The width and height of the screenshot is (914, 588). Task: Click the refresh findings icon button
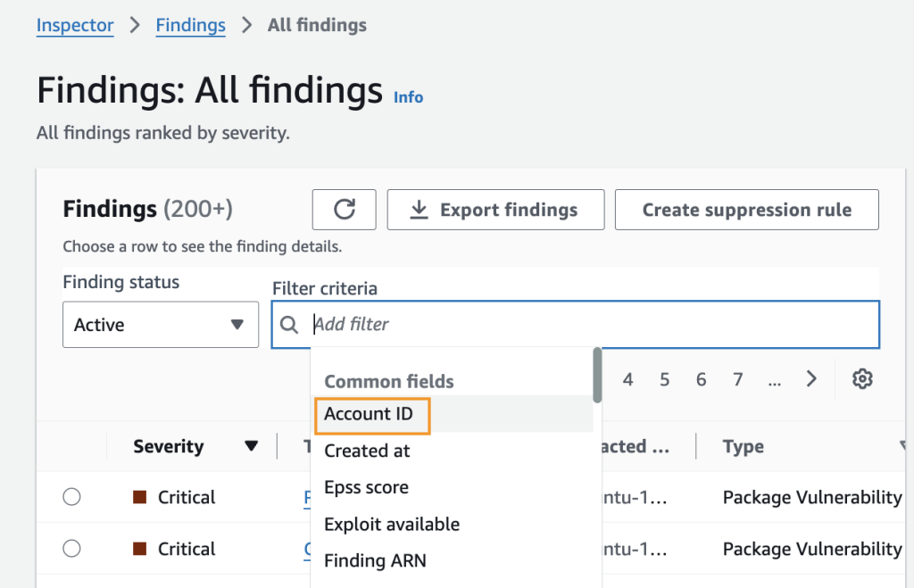point(344,210)
